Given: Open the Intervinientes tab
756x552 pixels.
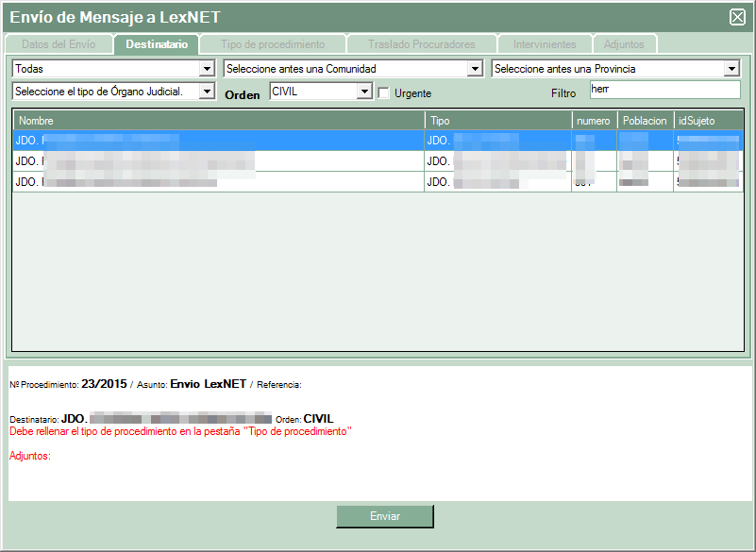Looking at the screenshot, I should pos(545,44).
